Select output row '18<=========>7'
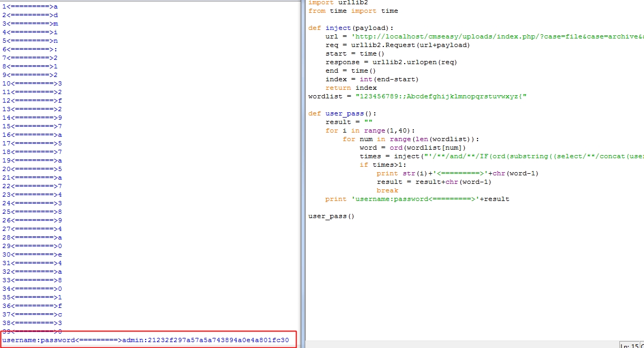The width and height of the screenshot is (644, 348). click(x=32, y=152)
